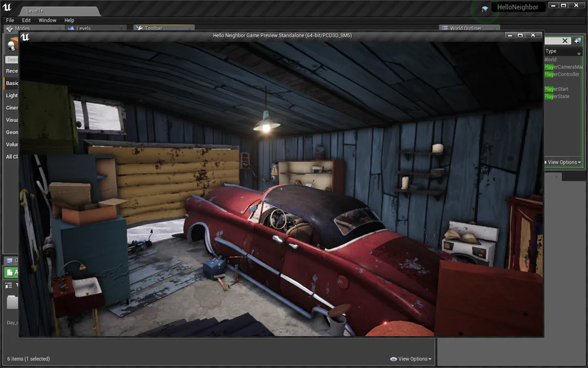Open the Edit menu
Viewport: 588px width, 368px height.
click(x=26, y=20)
